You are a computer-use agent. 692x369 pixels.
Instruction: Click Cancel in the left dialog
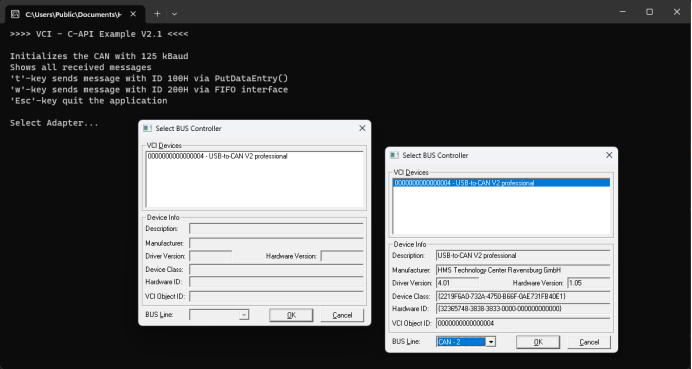coord(342,315)
